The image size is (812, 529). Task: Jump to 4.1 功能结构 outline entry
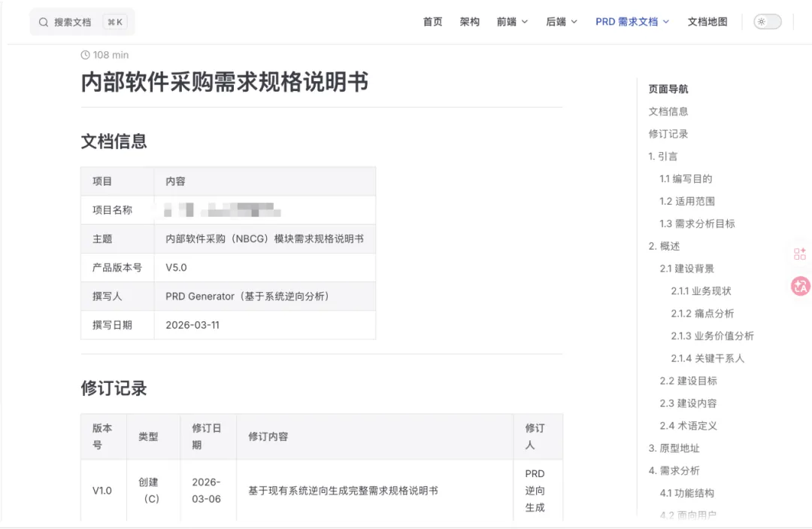coord(686,494)
